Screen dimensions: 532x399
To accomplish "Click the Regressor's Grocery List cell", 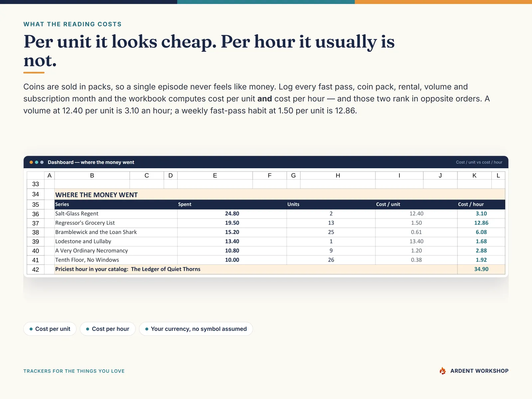I will [x=116, y=223].
